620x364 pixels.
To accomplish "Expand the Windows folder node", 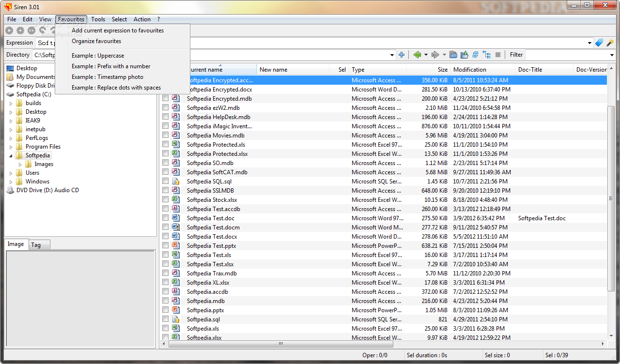I will point(11,182).
